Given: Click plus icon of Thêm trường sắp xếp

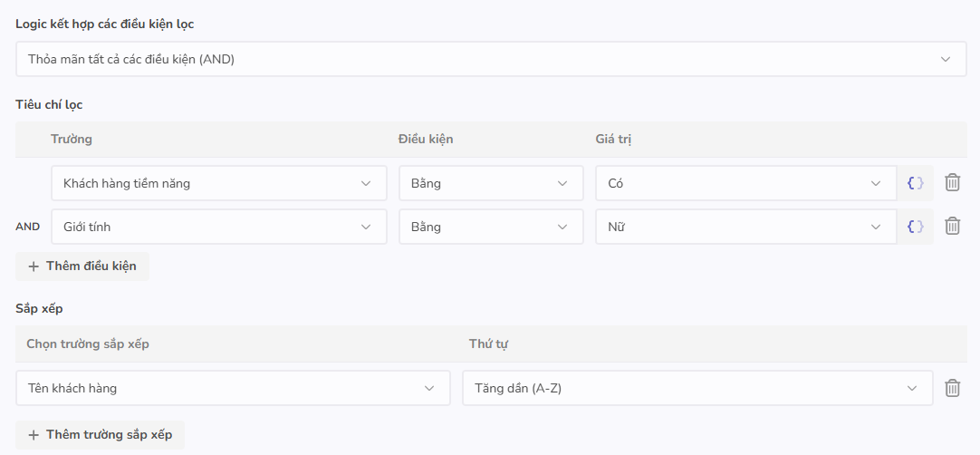Looking at the screenshot, I should coord(34,435).
